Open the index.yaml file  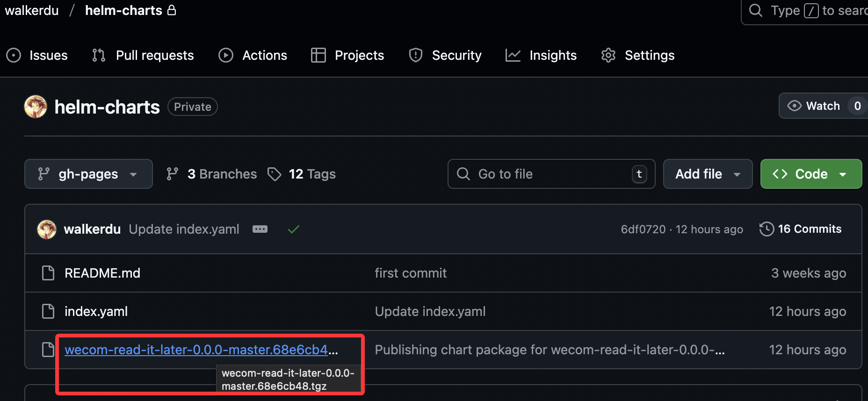coord(96,311)
